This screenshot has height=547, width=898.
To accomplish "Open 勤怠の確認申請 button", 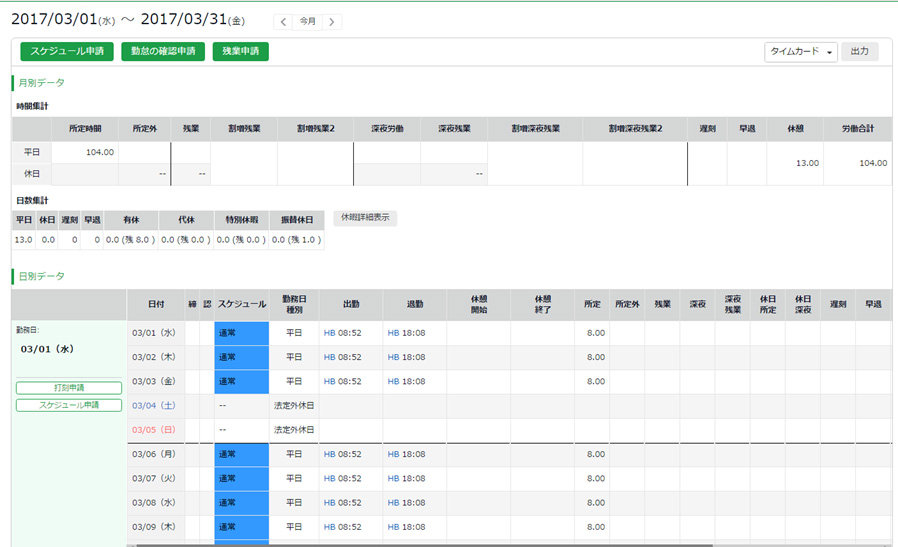I will [x=163, y=51].
